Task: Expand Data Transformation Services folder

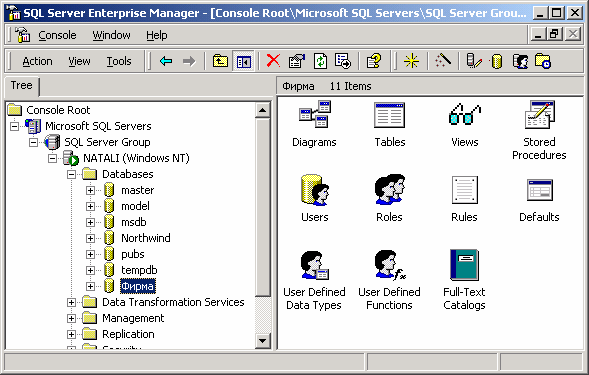Action: coord(71,302)
